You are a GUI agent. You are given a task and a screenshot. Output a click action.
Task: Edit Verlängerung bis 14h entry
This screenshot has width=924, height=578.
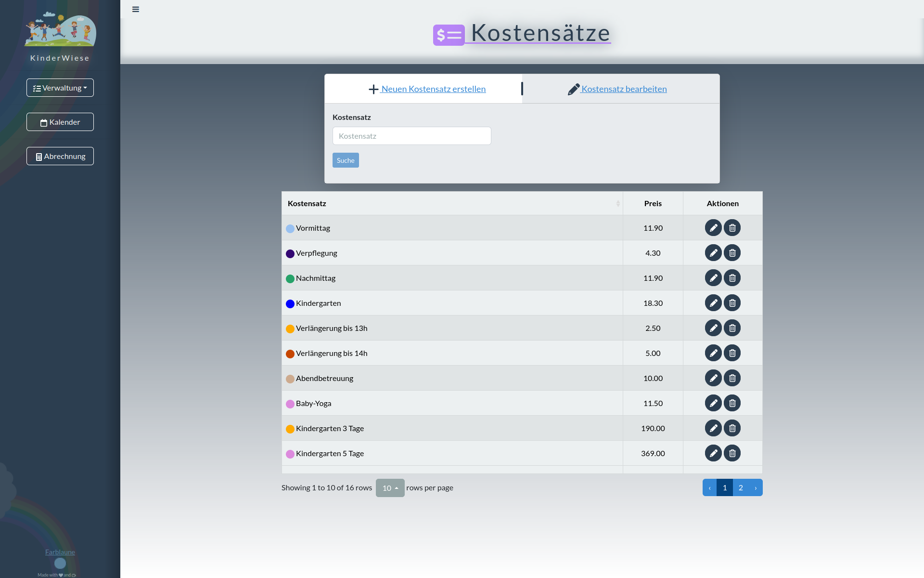point(713,353)
